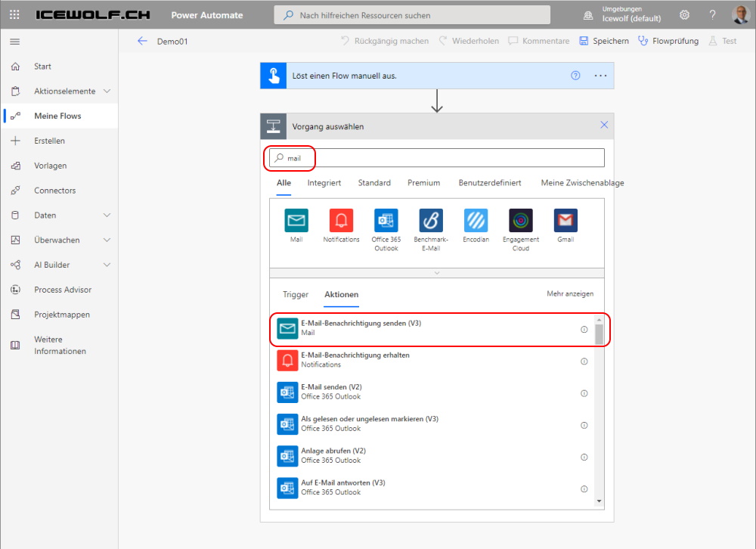
Task: Select the Gmail connector icon
Action: (565, 221)
